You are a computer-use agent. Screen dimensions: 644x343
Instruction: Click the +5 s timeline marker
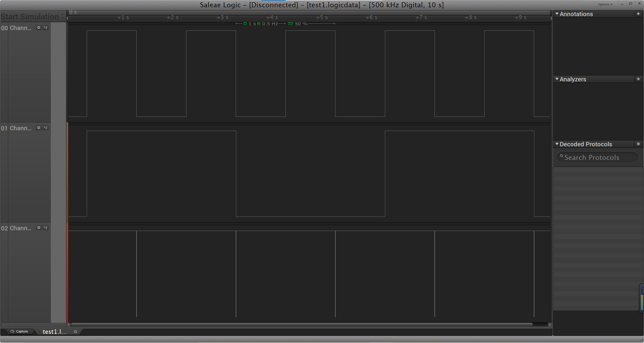pos(322,17)
